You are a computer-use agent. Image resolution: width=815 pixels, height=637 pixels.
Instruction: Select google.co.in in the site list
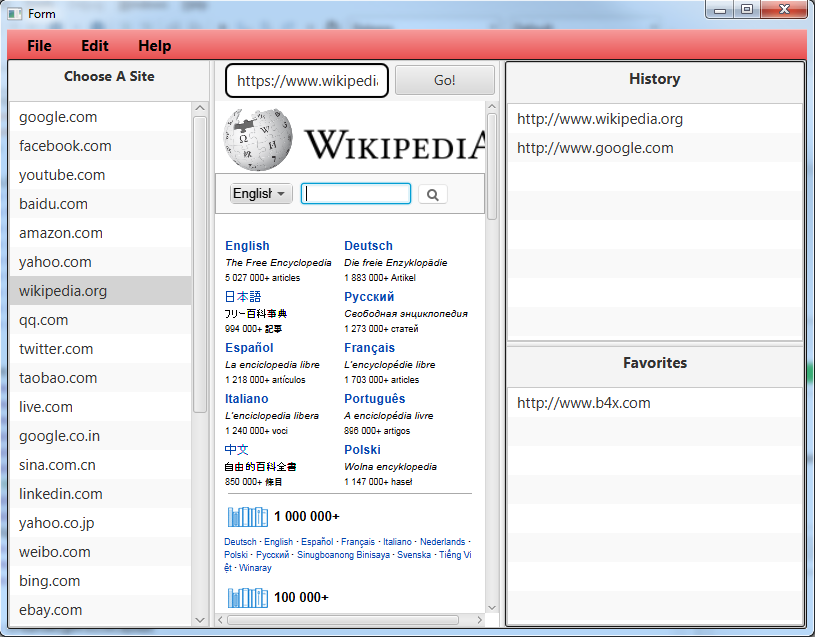point(100,436)
